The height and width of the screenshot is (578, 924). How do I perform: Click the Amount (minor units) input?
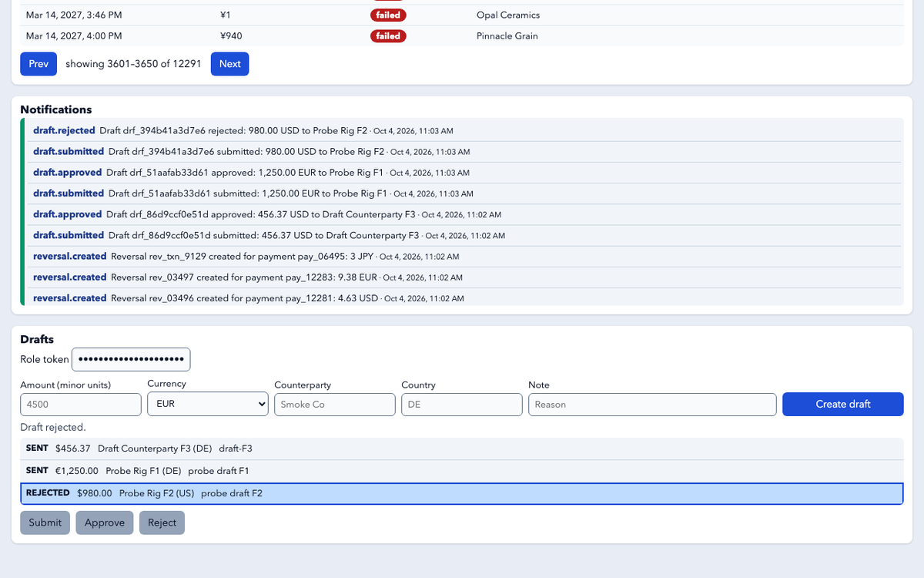click(81, 404)
